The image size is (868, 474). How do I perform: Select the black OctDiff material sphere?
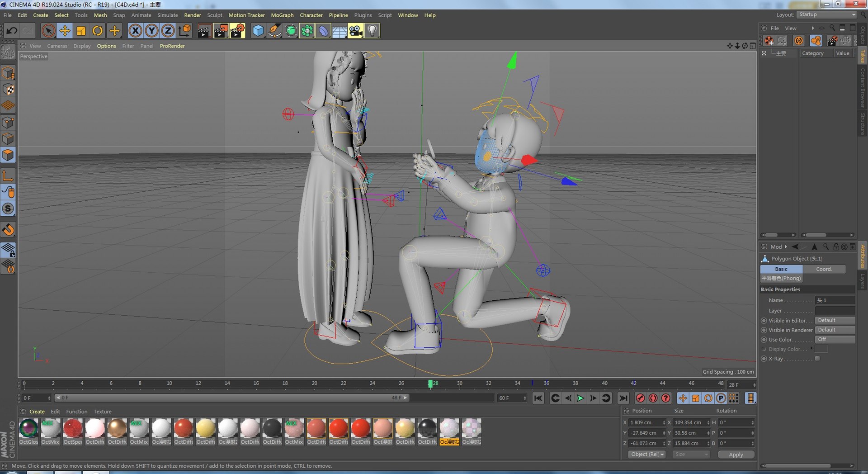(272, 428)
